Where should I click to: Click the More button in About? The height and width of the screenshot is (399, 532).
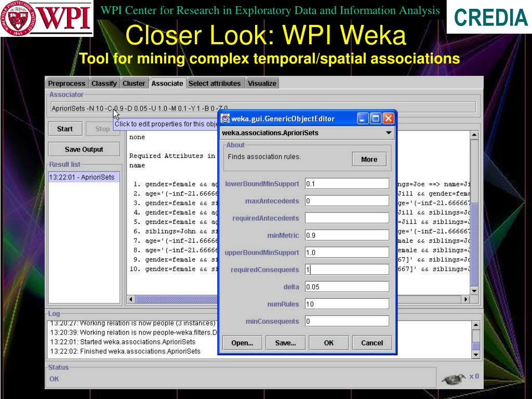tap(369, 159)
